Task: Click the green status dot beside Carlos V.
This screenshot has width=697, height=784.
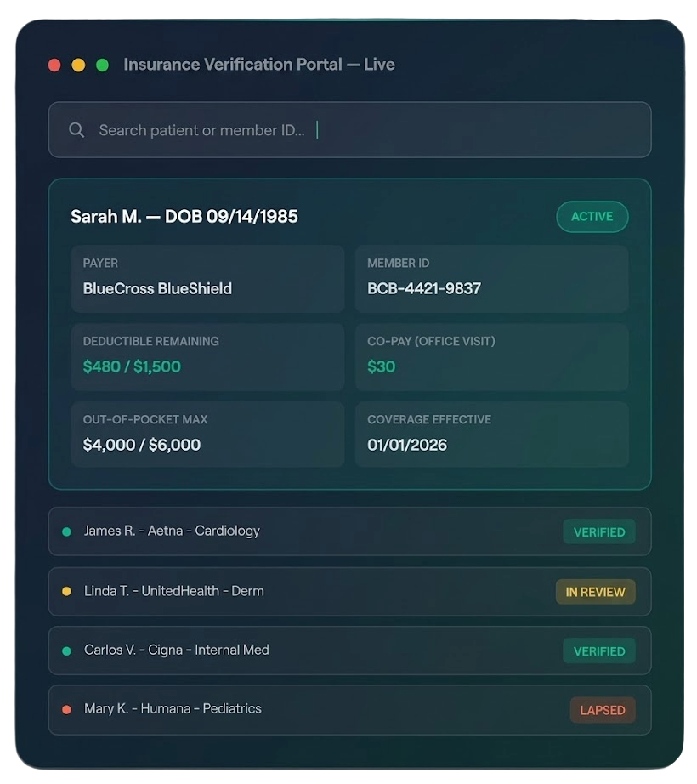Action: pos(66,651)
